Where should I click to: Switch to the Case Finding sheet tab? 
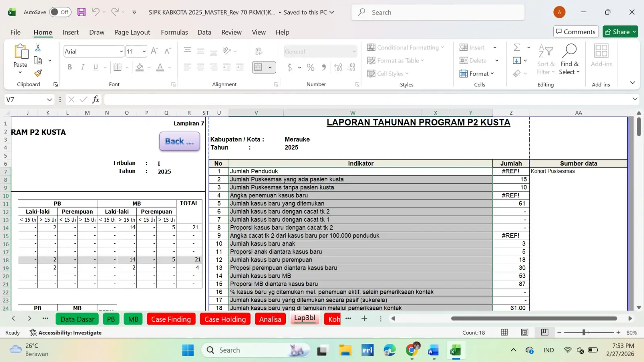[171, 319]
